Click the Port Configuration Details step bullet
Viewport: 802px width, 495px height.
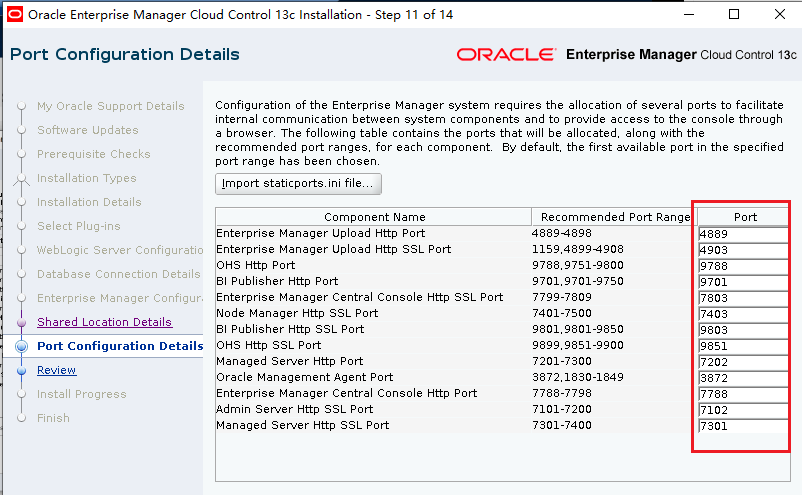pos(21,346)
